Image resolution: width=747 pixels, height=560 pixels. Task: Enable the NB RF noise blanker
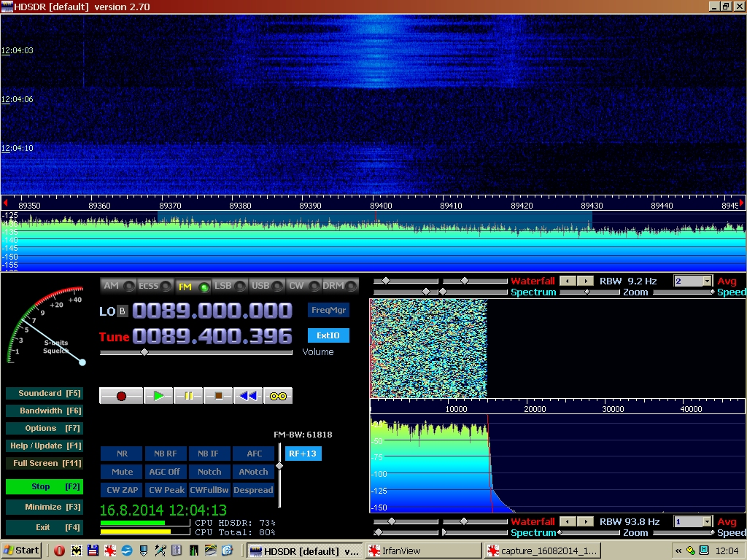tap(166, 454)
